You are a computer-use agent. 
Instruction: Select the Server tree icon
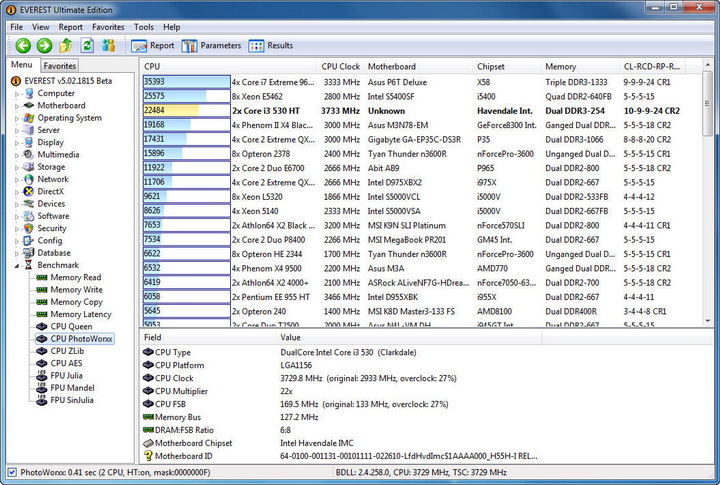coord(29,130)
